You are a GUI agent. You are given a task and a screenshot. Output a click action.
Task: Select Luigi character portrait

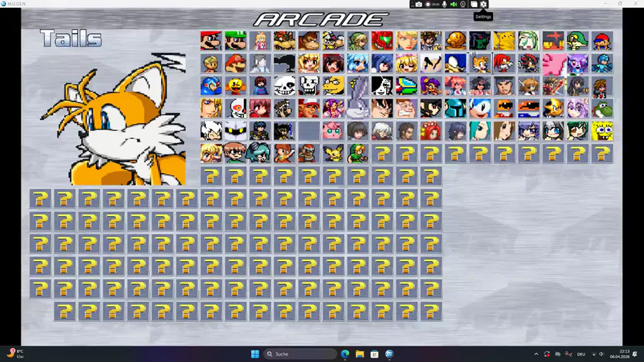pos(235,41)
